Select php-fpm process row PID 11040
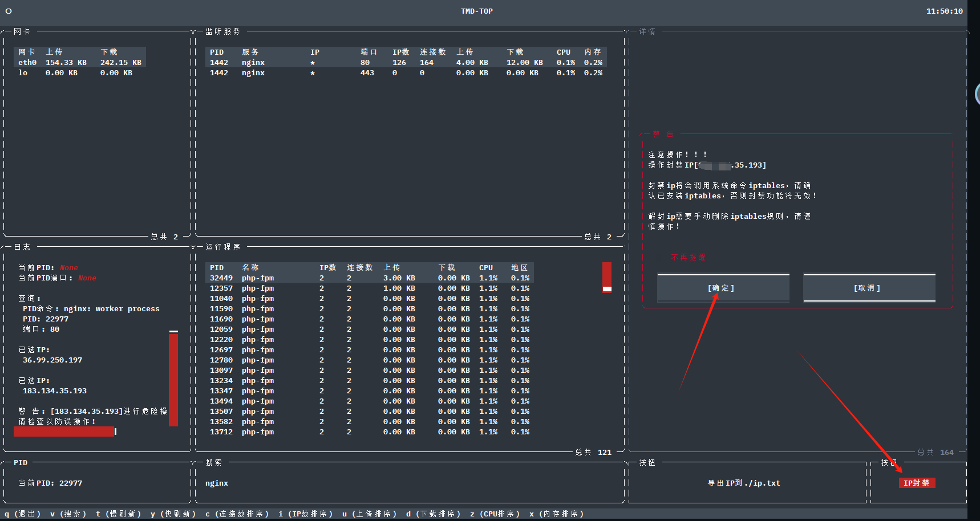Viewport: 980px width, 521px height. click(x=370, y=299)
